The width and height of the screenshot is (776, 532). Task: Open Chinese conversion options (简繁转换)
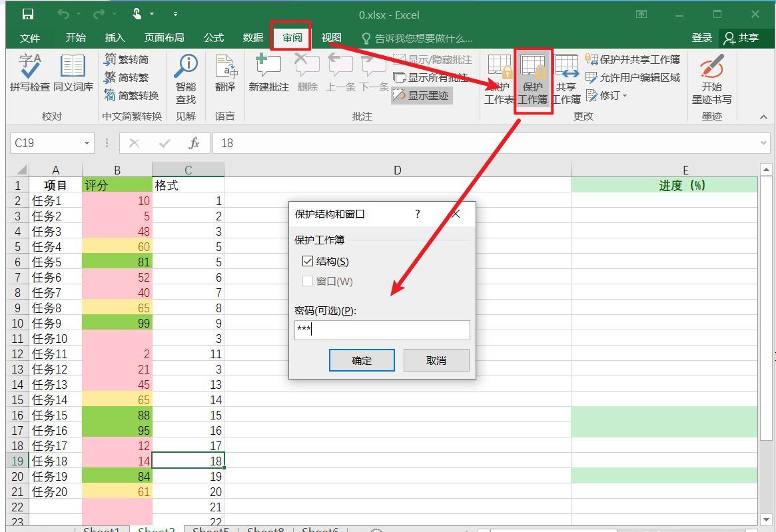click(132, 95)
